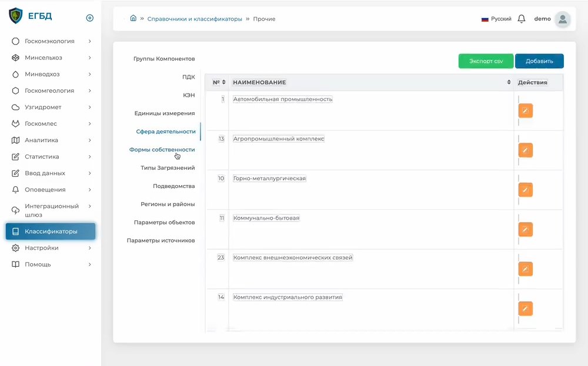Click the home icon in breadcrumb
This screenshot has width=588, height=366.
coord(133,18)
